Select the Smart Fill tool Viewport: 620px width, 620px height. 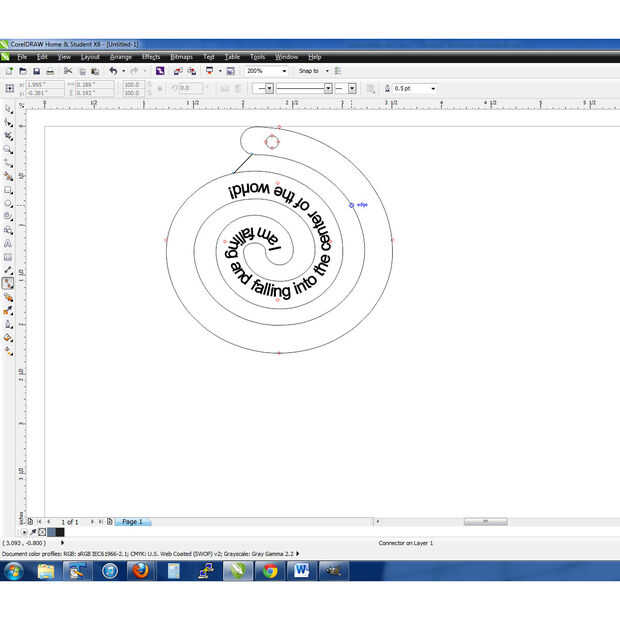pos(8,177)
